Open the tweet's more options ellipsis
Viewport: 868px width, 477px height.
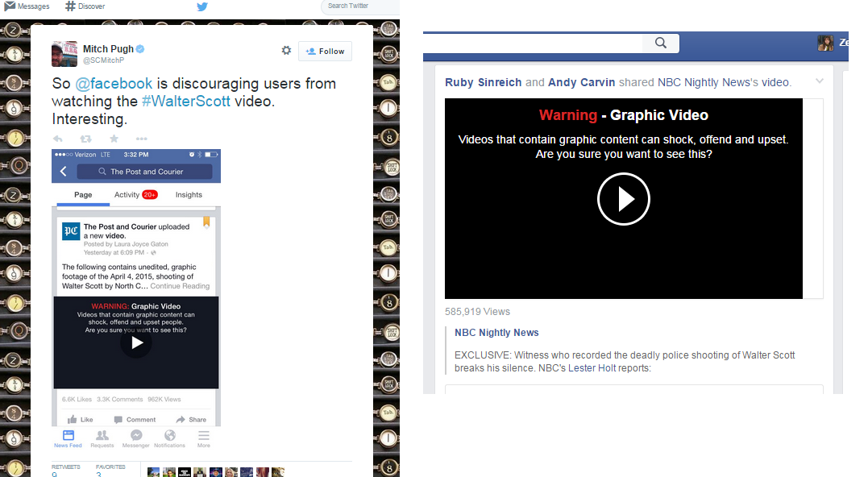(142, 139)
